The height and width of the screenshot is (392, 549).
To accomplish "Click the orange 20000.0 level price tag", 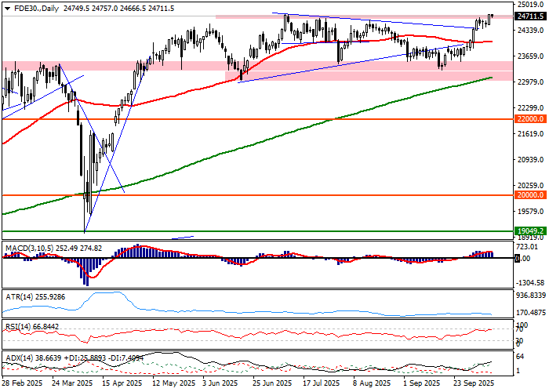I will pos(529,195).
